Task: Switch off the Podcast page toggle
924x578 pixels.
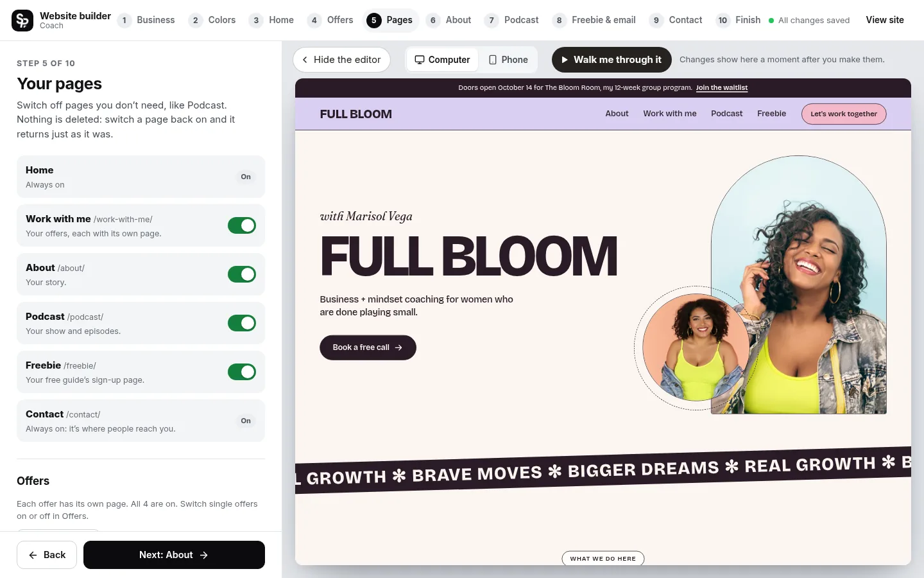Action: click(x=242, y=323)
